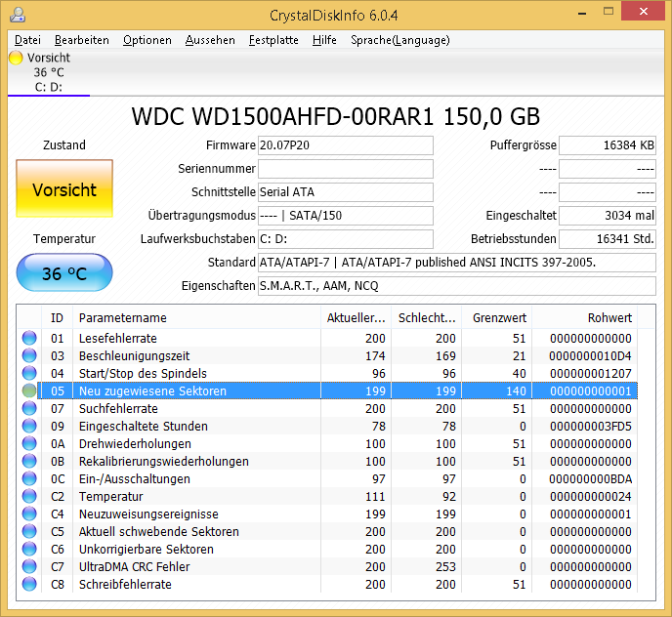The height and width of the screenshot is (617, 672).
Task: Click raw value 000000003FD5
Action: pyautogui.click(x=590, y=427)
